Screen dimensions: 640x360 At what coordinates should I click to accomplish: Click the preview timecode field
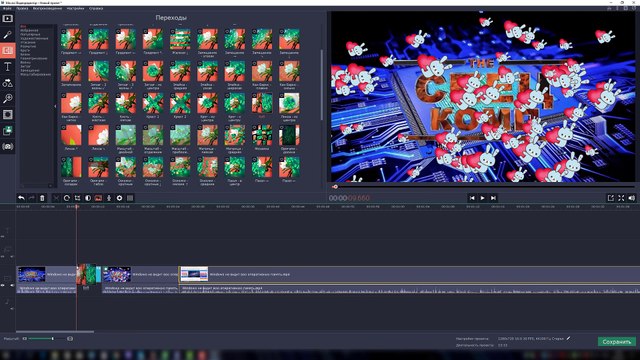tap(349, 198)
